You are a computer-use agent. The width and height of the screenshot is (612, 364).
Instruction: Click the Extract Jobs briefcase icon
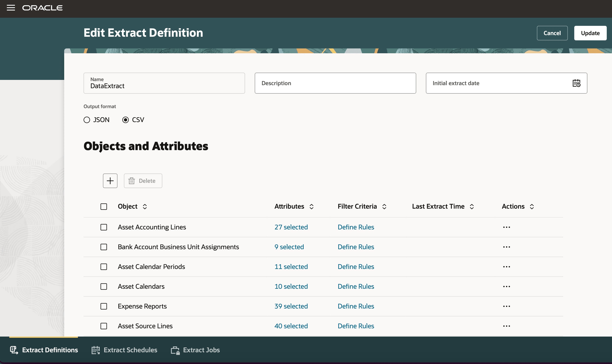[x=175, y=350]
